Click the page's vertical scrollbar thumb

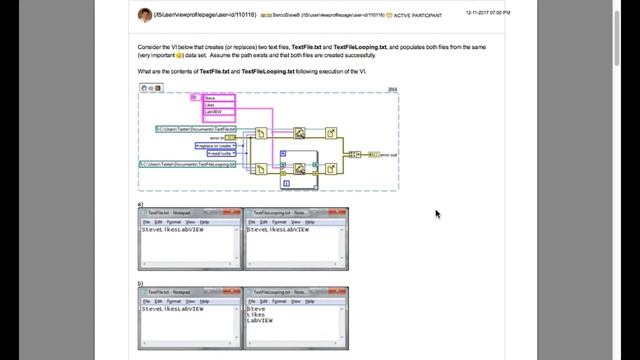click(617, 38)
